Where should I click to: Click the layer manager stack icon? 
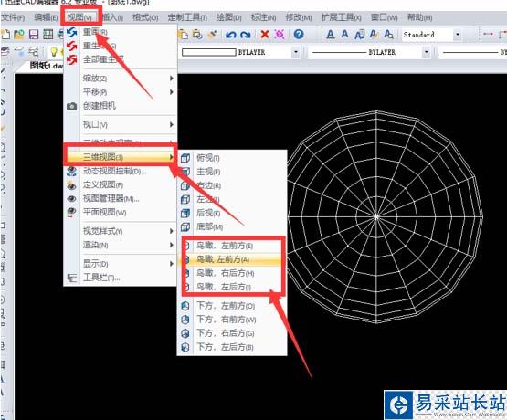pos(5,51)
